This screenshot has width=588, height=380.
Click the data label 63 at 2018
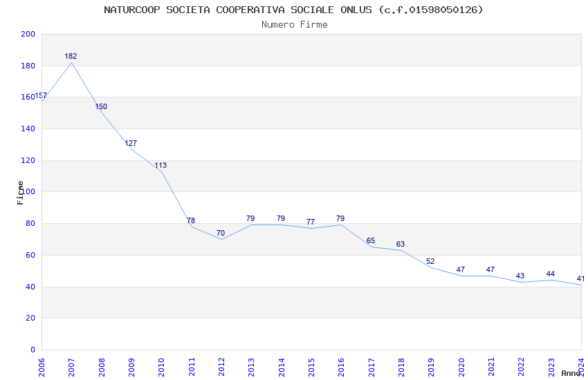point(401,245)
